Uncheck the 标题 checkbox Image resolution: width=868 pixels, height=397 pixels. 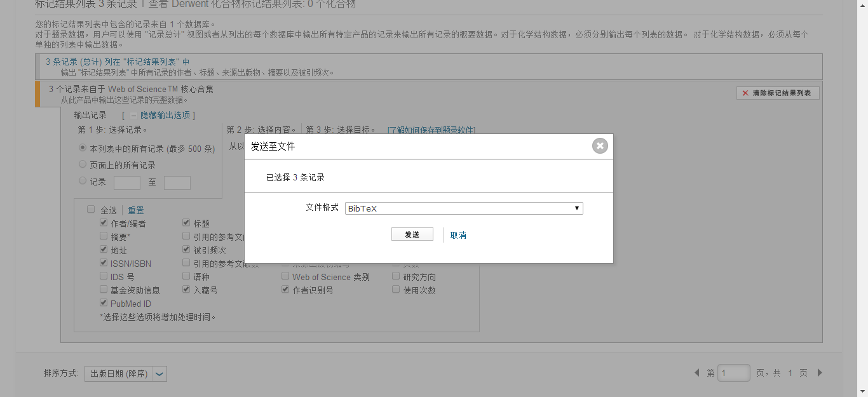click(186, 223)
